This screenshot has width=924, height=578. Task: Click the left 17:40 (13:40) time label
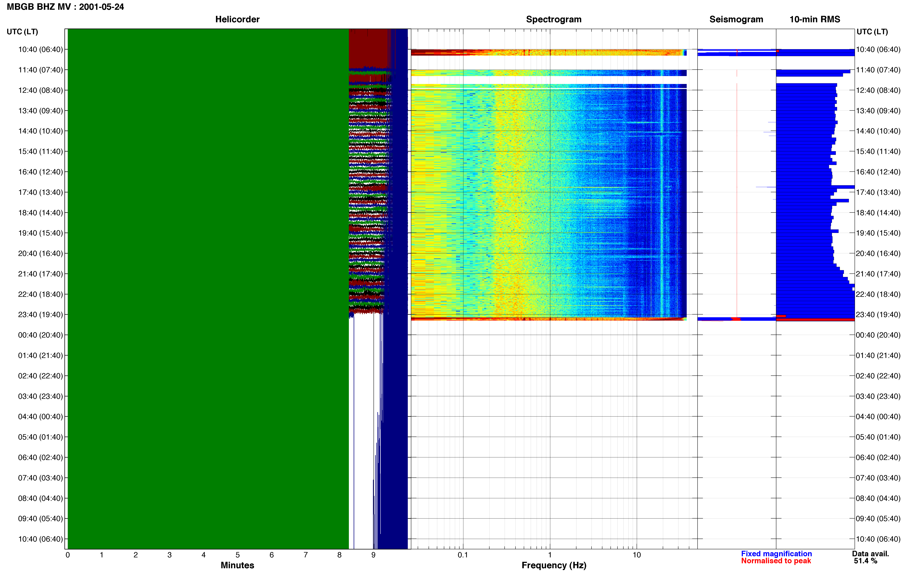41,192
